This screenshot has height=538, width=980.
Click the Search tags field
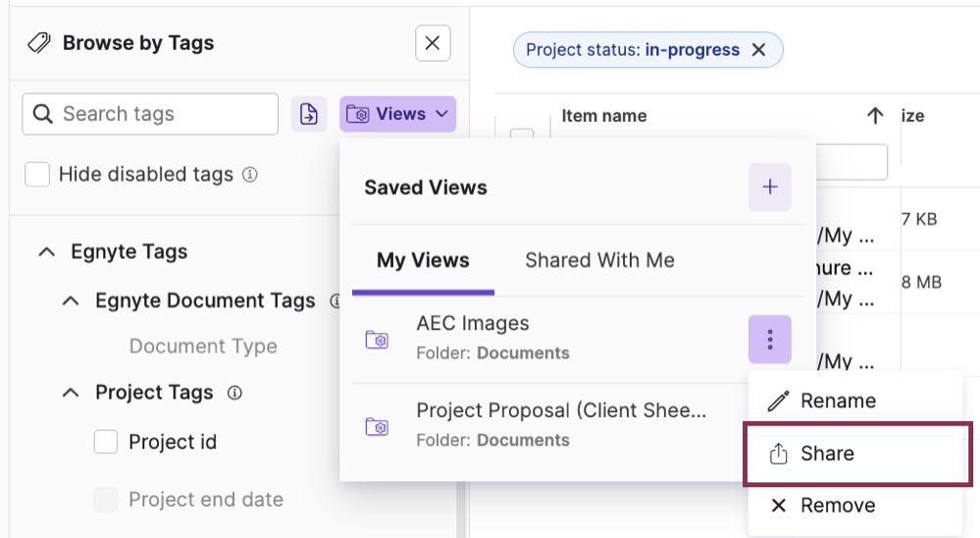pyautogui.click(x=150, y=114)
